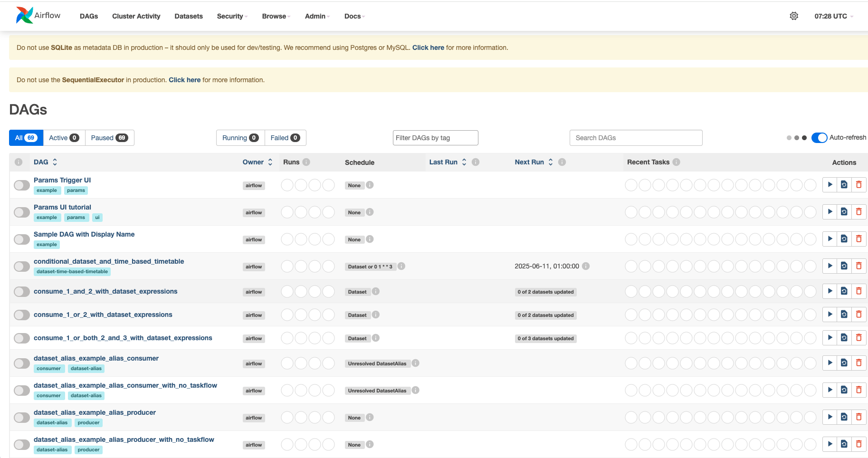Delete consume_1_or_both_2_and_3 DAG
Image resolution: width=868 pixels, height=458 pixels.
(858, 338)
